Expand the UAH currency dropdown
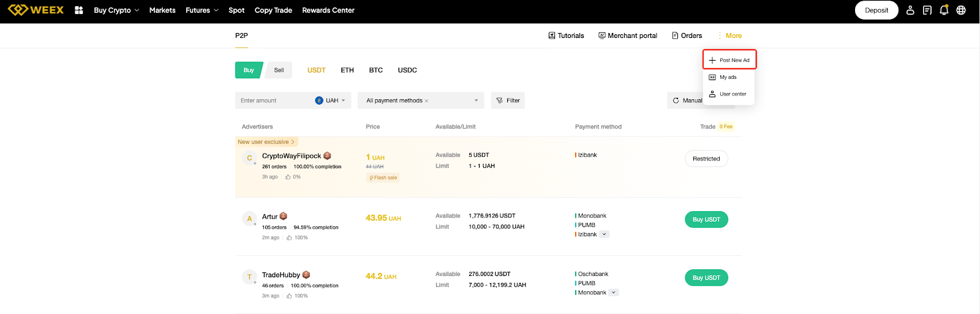 click(331, 100)
